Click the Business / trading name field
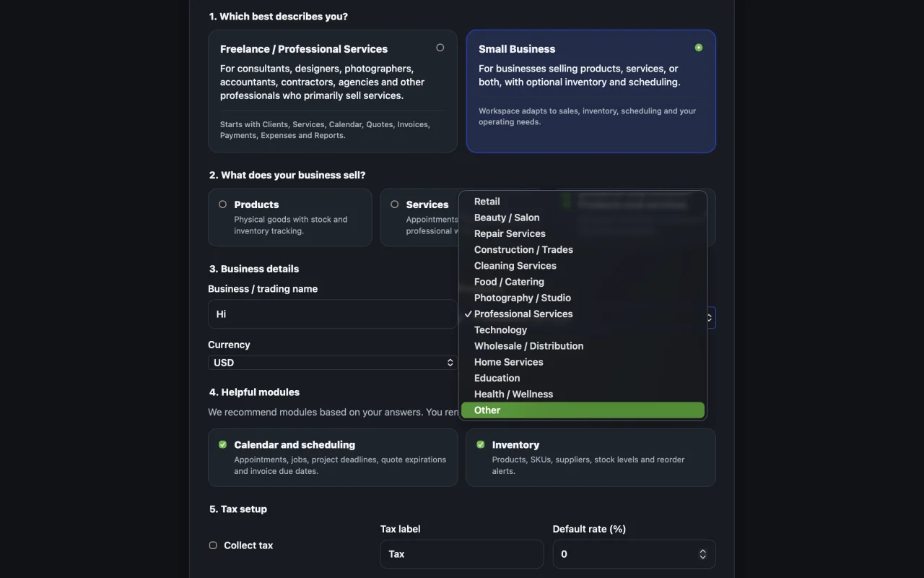This screenshot has height=578, width=924. (x=333, y=314)
